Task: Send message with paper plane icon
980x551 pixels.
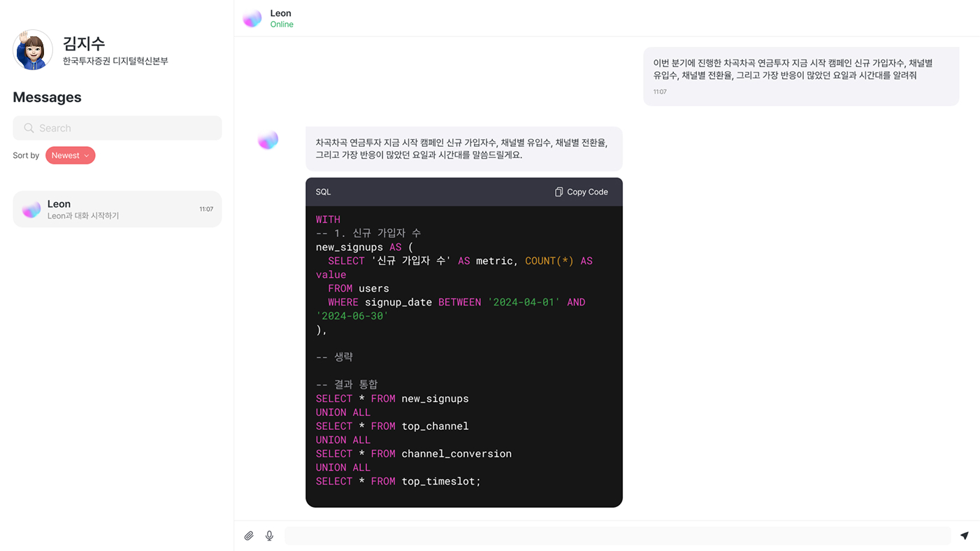Action: coord(965,536)
